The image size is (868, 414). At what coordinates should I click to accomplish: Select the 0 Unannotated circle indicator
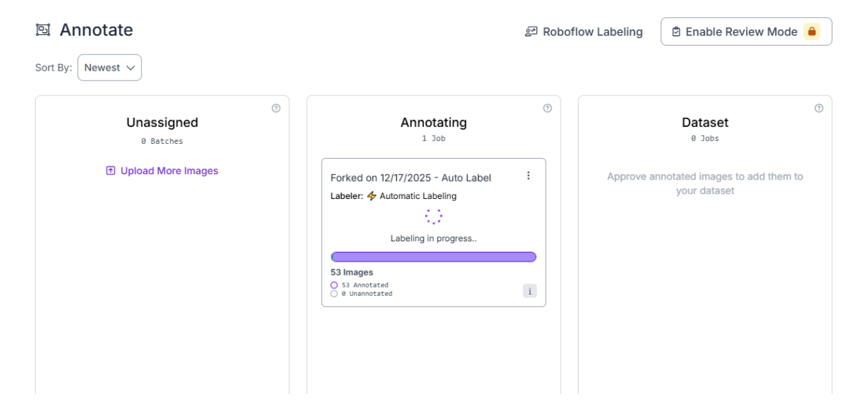tap(334, 294)
